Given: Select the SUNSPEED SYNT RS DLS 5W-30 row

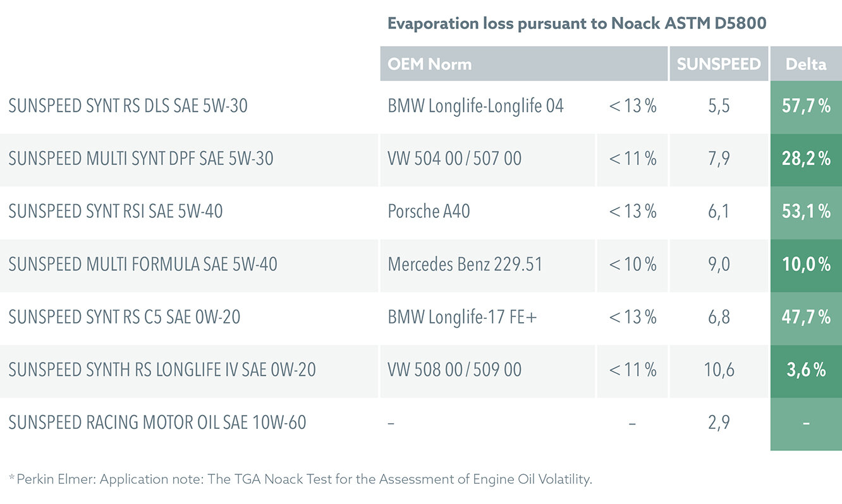Looking at the screenshot, I should (128, 106).
